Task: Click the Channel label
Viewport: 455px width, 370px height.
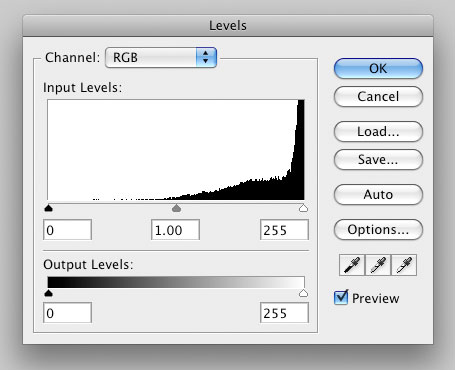Action: coord(72,58)
